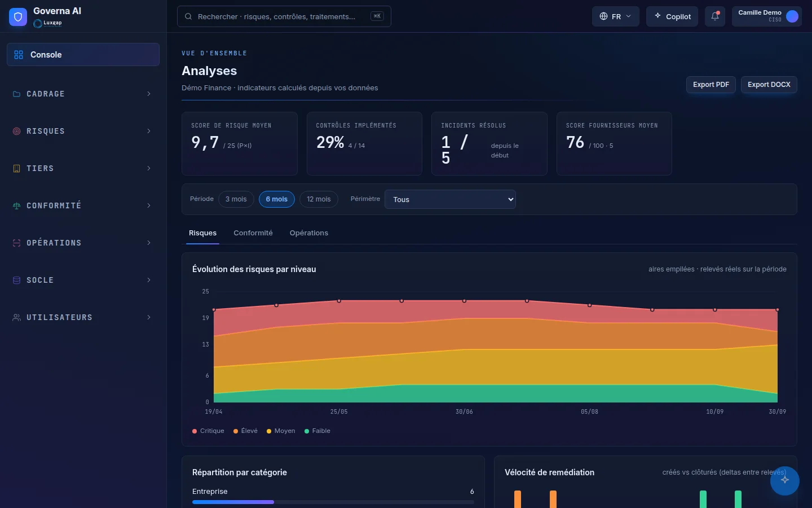Click the Export DOCX button
This screenshot has width=812, height=508.
tap(769, 85)
